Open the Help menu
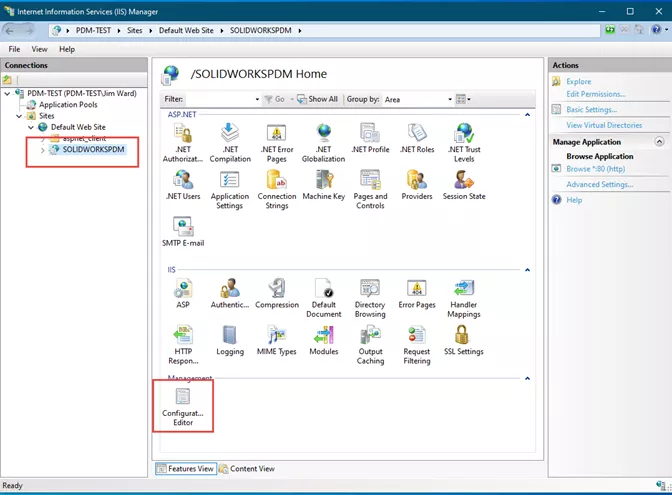 (67, 49)
